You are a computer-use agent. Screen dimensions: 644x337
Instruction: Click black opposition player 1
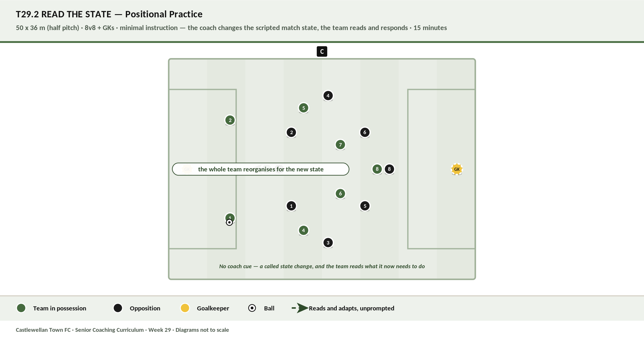[291, 206]
